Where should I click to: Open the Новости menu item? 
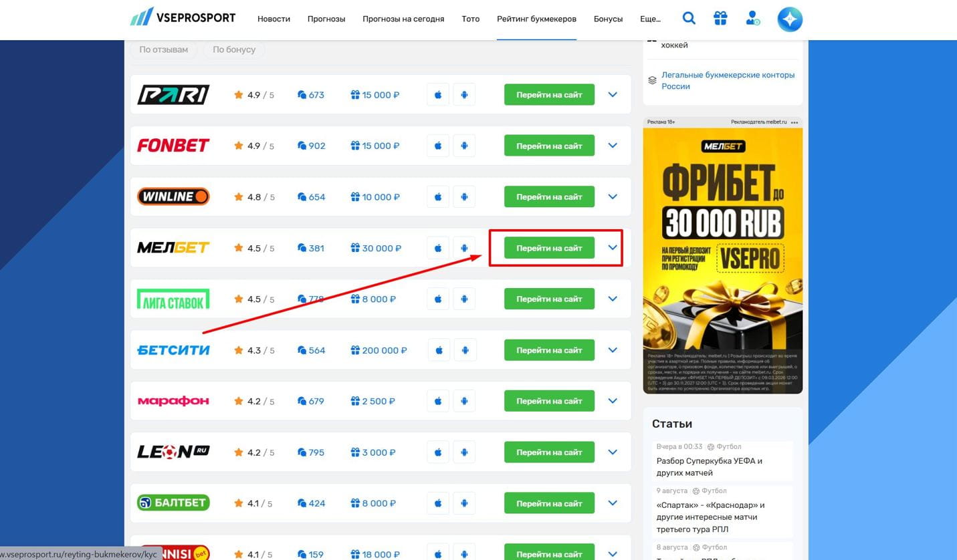click(274, 19)
